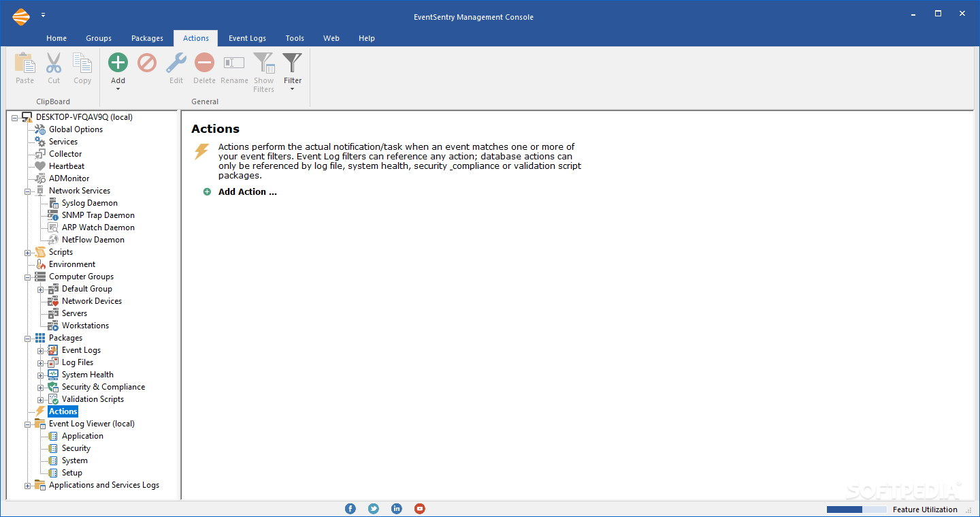
Task: Expand the Event Logs package node
Action: (x=40, y=350)
